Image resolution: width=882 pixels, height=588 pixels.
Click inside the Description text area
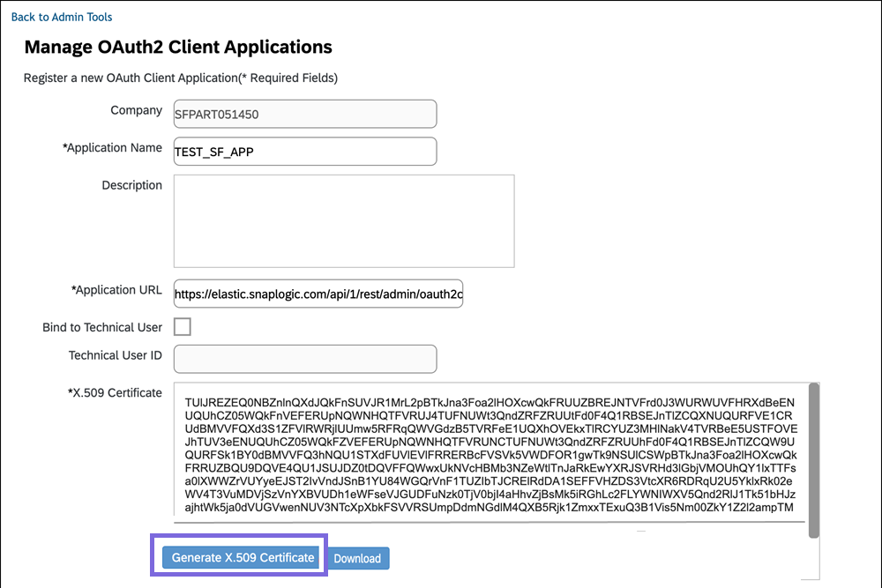pyautogui.click(x=344, y=221)
